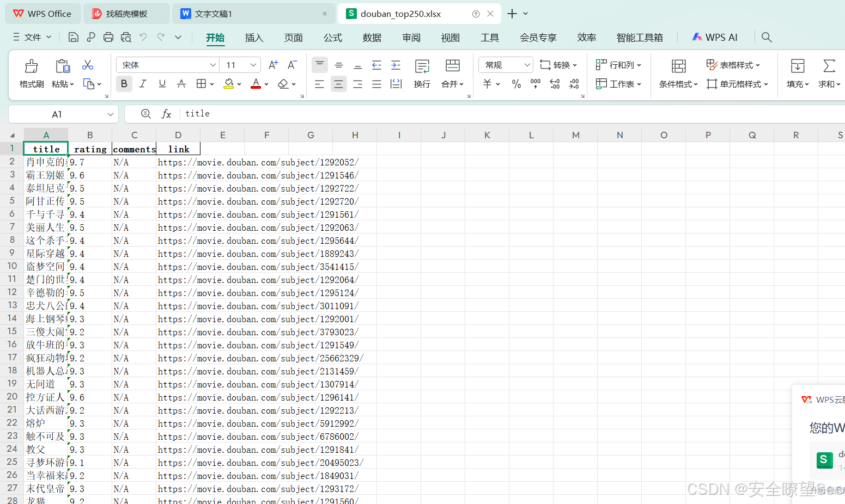Open the font size dropdown
This screenshot has width=845, height=504.
(x=253, y=65)
